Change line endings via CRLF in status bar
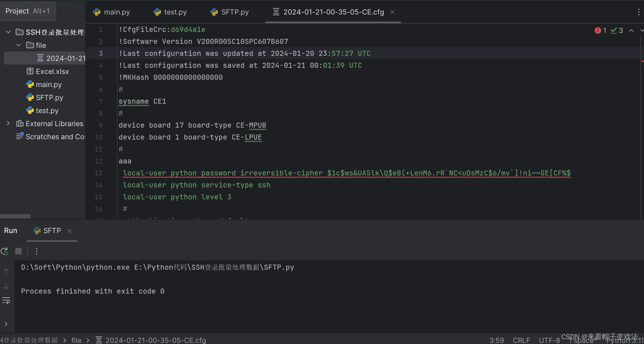 [522, 340]
